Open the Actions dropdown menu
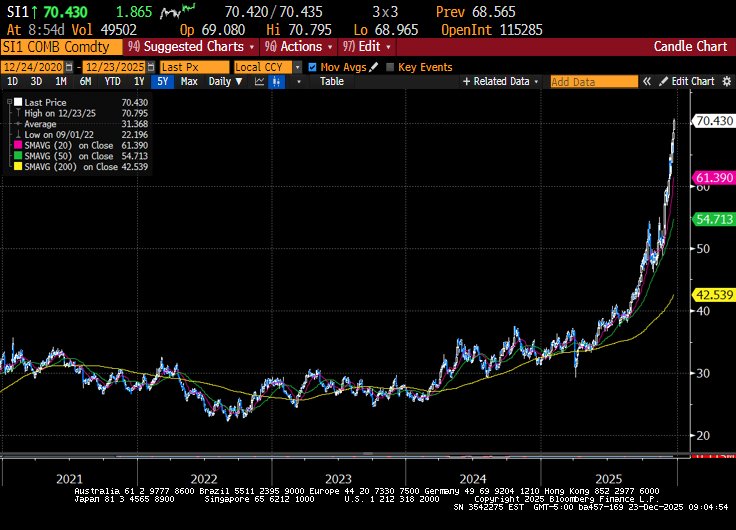 pos(298,46)
